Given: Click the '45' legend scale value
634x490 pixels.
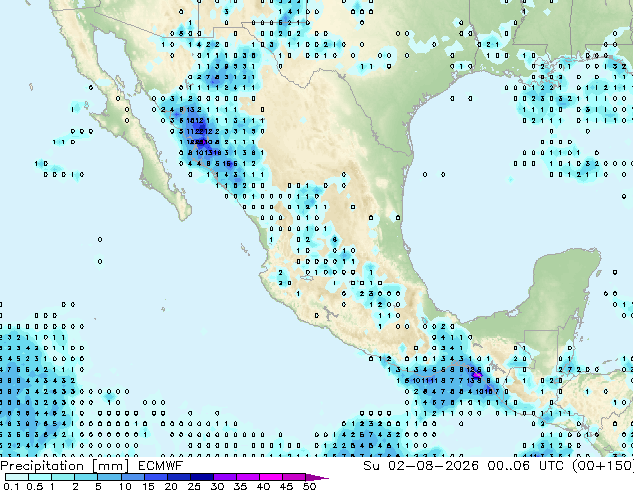Looking at the screenshot, I should coord(287,486).
